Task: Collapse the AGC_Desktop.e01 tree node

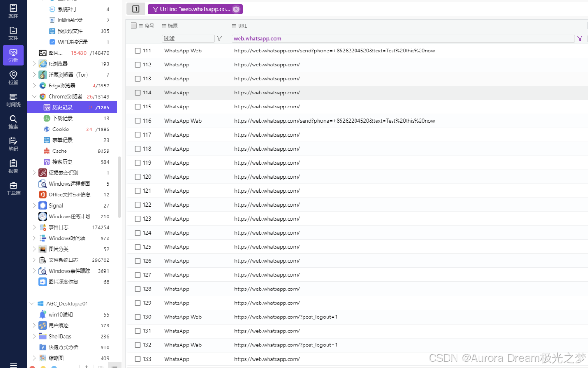Action: 32,304
